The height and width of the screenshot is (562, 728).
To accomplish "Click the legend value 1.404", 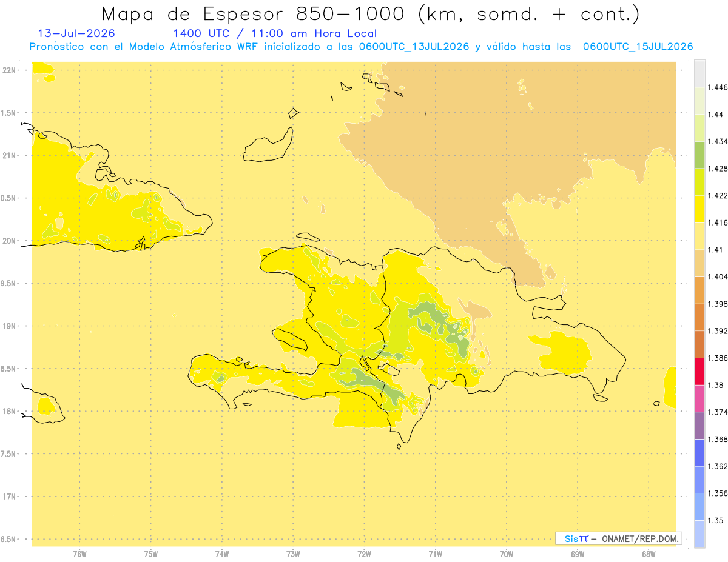I will pos(718,277).
